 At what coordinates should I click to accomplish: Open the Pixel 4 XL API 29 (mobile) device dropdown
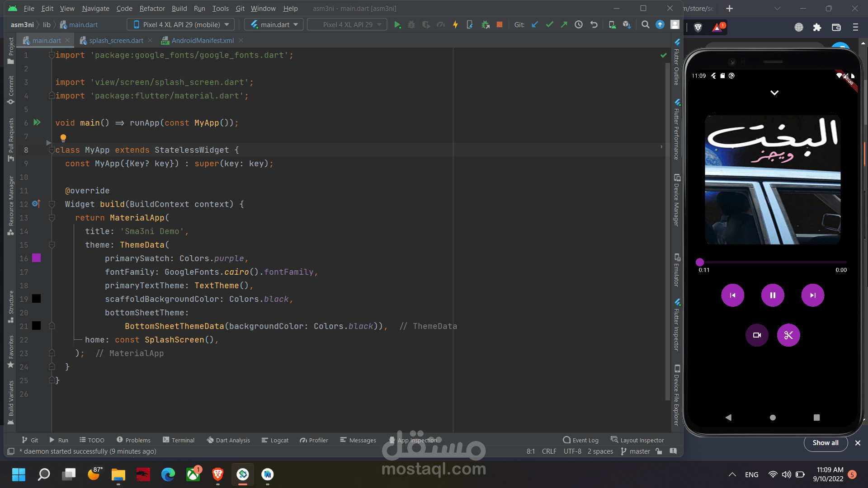[181, 25]
